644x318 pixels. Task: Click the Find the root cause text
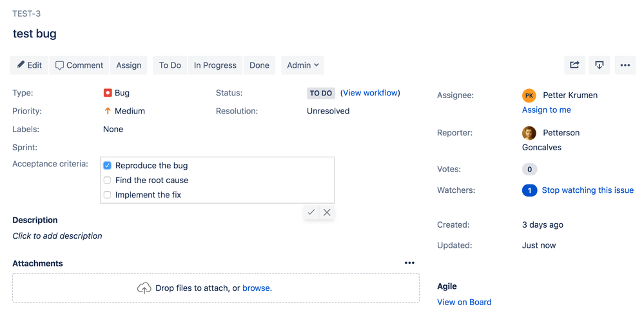(151, 181)
